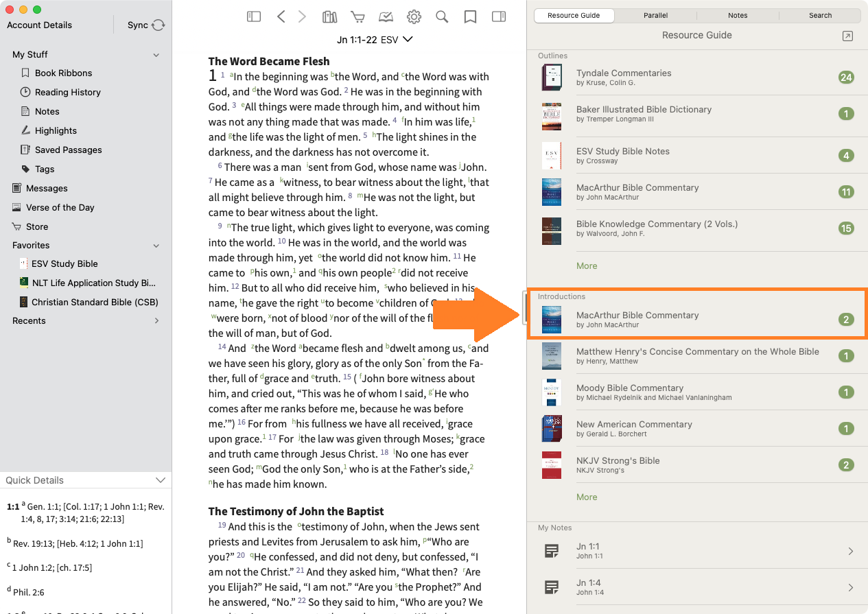Open the settings gear icon
Image resolution: width=868 pixels, height=614 pixels.
click(414, 17)
